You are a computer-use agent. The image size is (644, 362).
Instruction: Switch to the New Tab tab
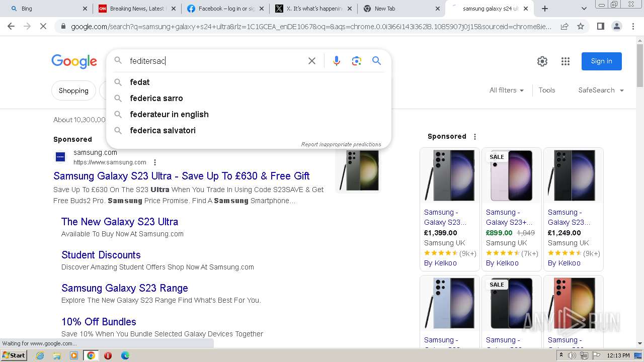click(x=403, y=9)
